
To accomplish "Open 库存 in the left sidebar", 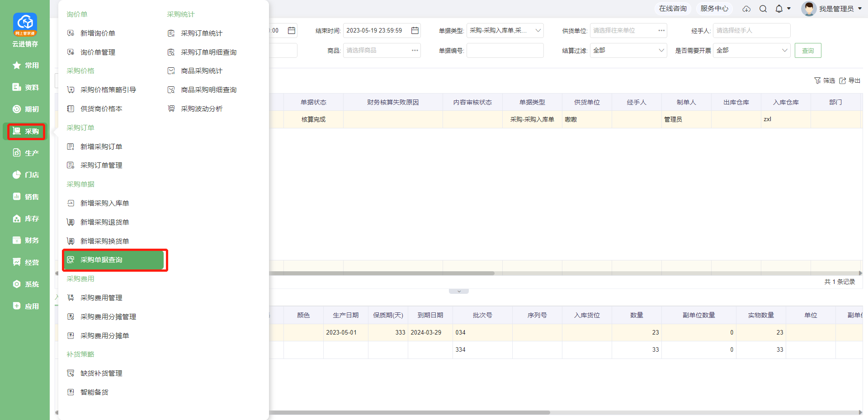I will [x=26, y=218].
